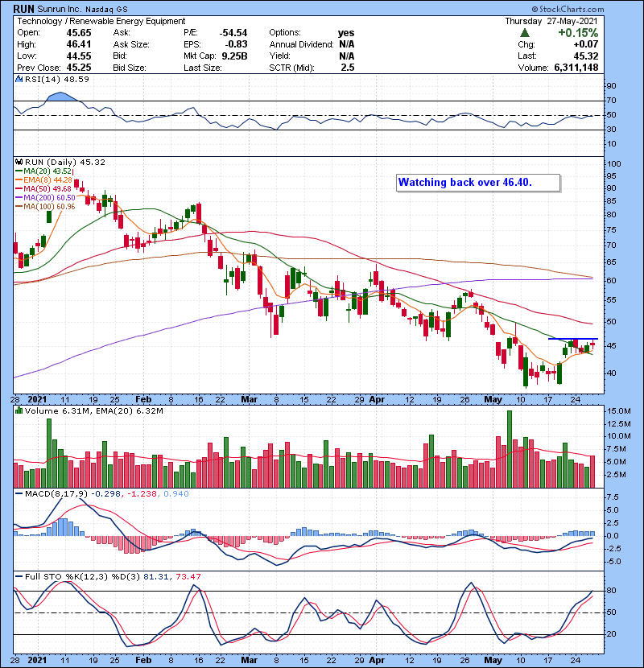Screen dimensions: 644x668
Task: Click the StockCharts.com label
Action: pos(568,9)
